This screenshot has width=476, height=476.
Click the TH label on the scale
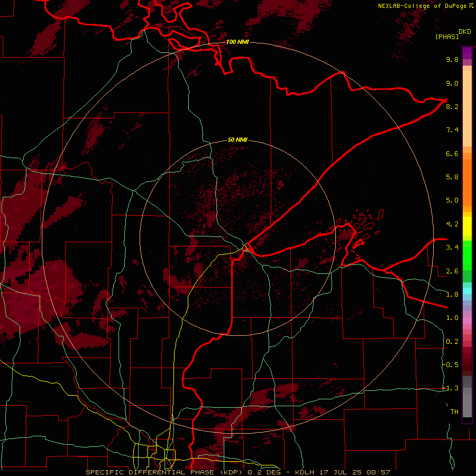(x=454, y=412)
